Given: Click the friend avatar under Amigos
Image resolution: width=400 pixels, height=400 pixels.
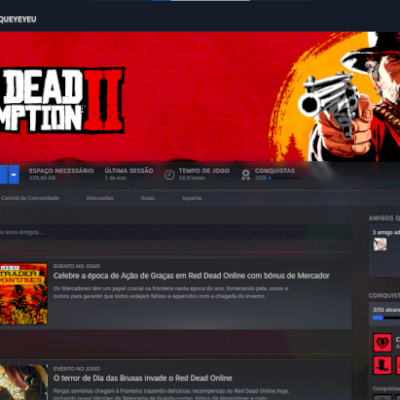Looking at the screenshot, I should 380,244.
